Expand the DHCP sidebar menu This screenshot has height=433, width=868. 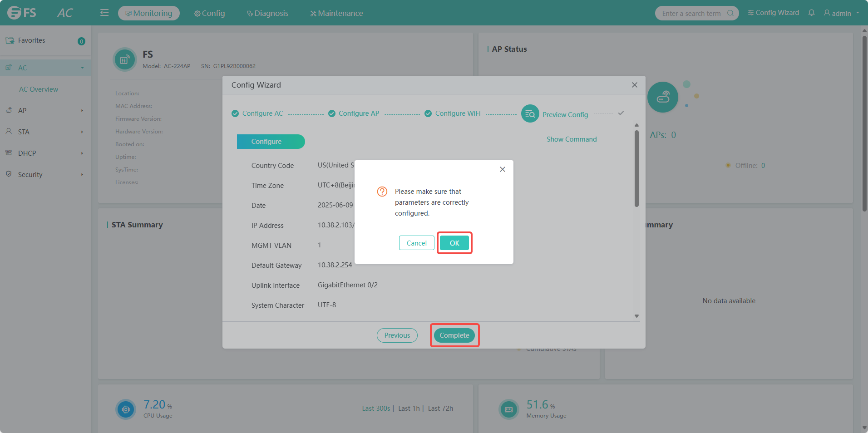45,153
